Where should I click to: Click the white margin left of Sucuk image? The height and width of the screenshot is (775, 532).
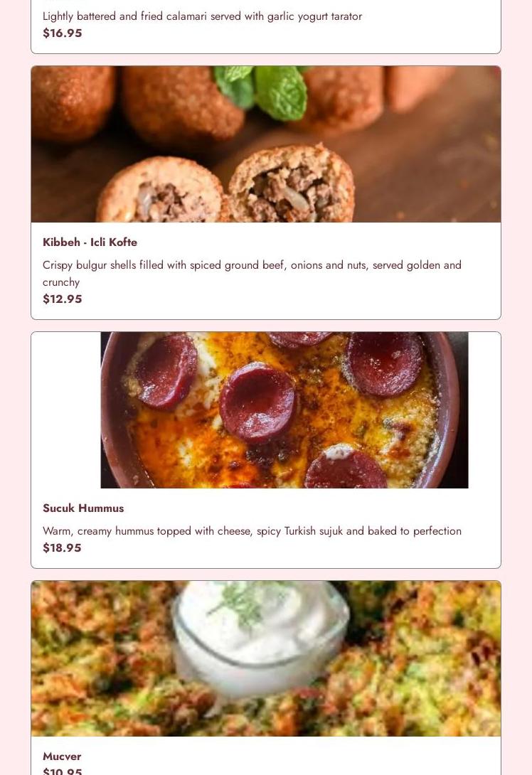pyautogui.click(x=65, y=410)
